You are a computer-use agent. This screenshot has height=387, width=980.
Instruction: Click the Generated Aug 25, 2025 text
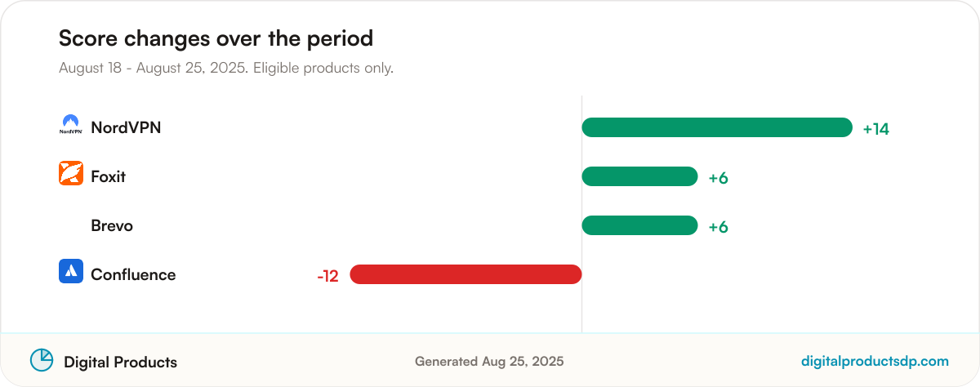pos(489,361)
